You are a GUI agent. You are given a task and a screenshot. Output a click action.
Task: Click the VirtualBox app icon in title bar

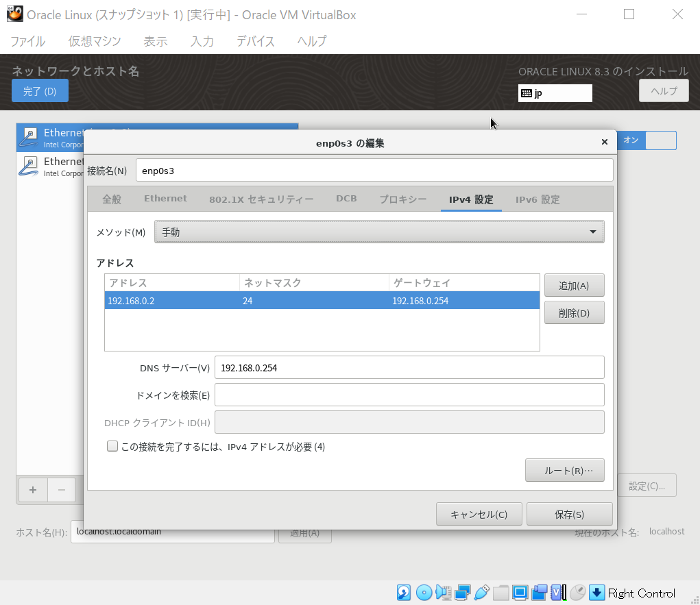pyautogui.click(x=14, y=14)
